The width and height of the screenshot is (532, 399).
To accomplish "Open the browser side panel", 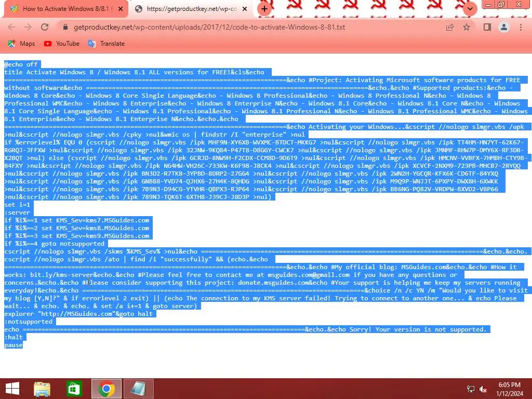I will click(x=487, y=27).
